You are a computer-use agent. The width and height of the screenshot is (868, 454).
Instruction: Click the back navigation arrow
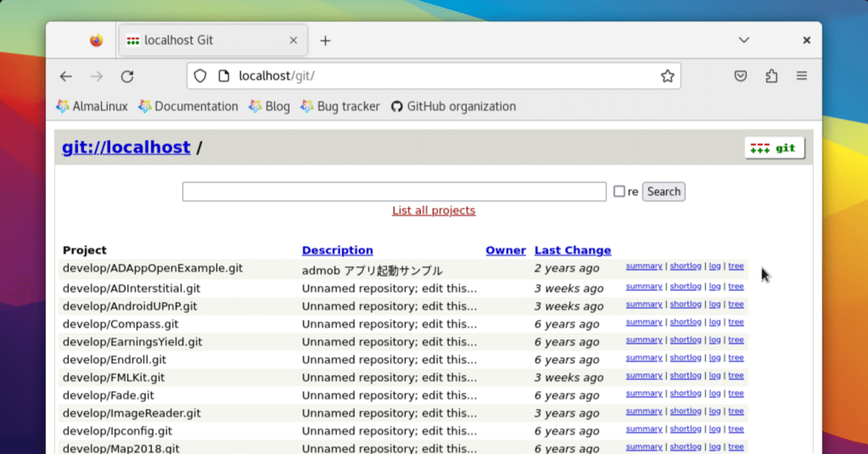(66, 76)
